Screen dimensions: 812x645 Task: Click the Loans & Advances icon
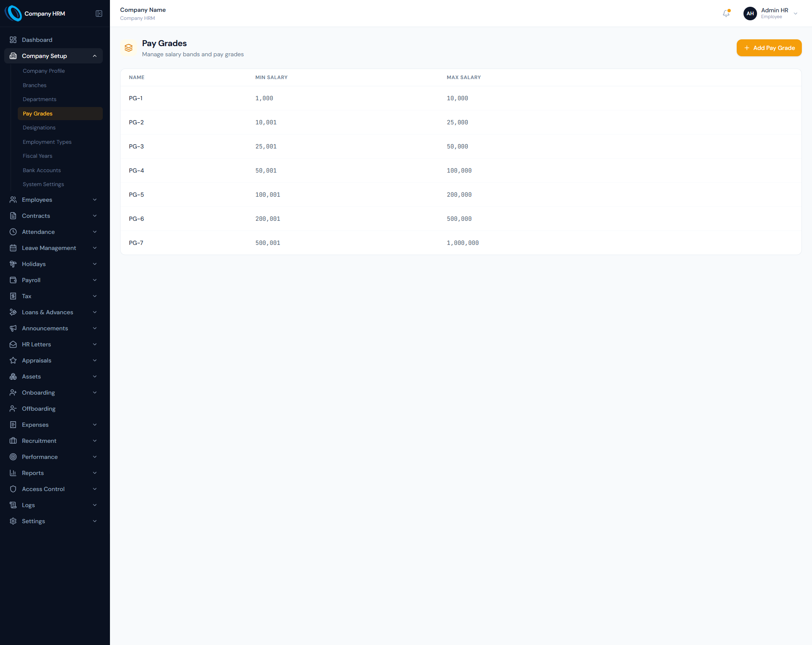13,312
